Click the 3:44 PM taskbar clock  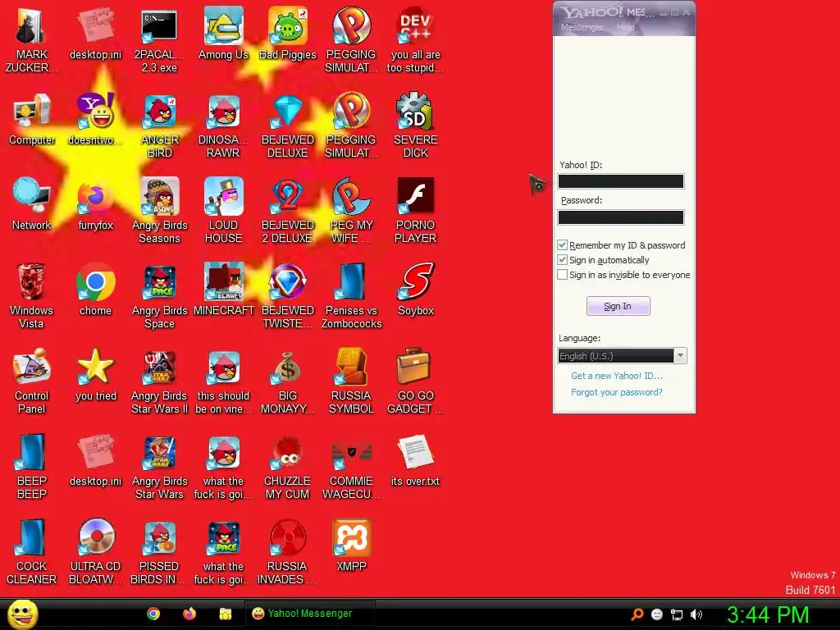[768, 614]
